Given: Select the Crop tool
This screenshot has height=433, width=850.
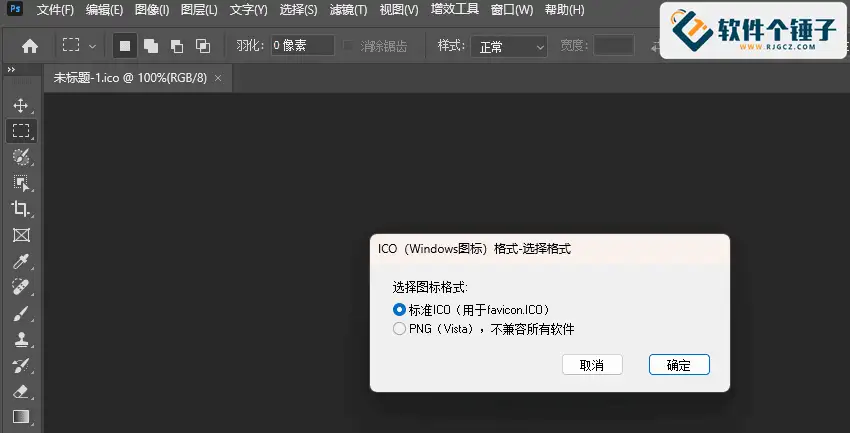Looking at the screenshot, I should click(21, 209).
